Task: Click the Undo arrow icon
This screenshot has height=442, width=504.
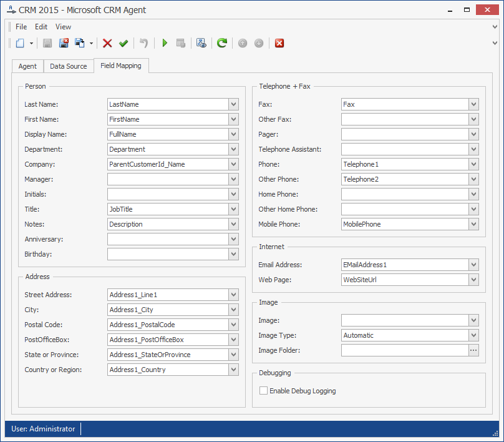Action: (143, 43)
